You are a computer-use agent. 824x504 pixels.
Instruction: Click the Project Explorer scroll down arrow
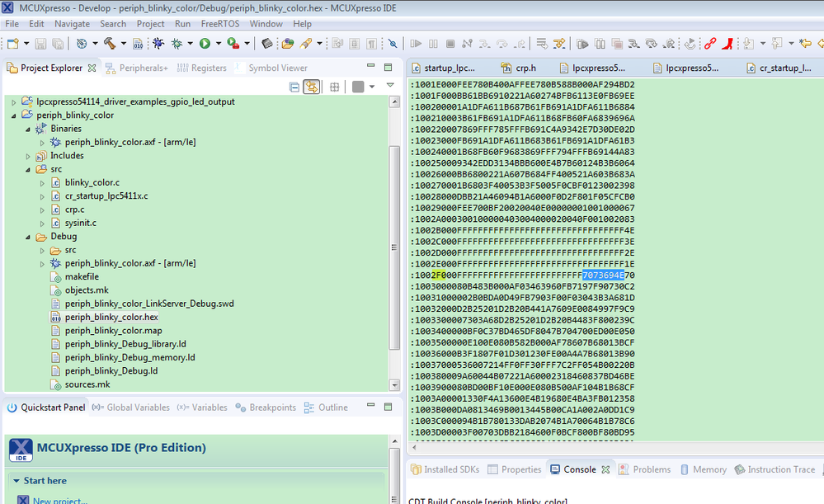click(394, 384)
